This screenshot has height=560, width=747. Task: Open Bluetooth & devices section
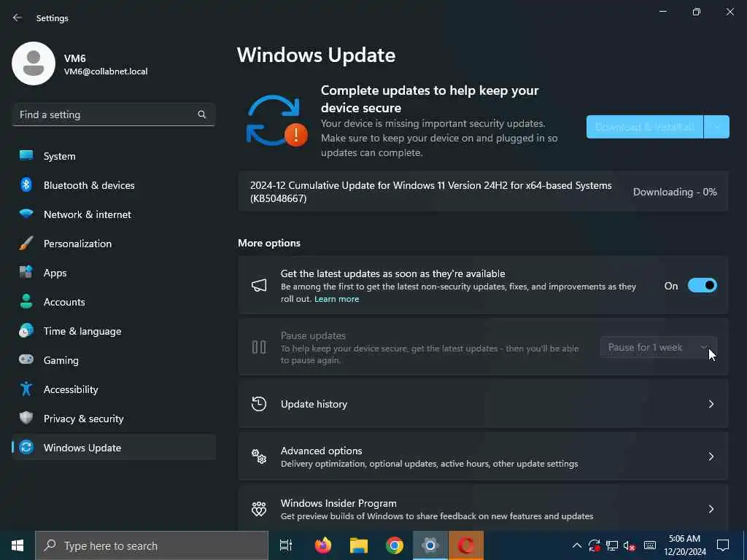tap(114, 184)
